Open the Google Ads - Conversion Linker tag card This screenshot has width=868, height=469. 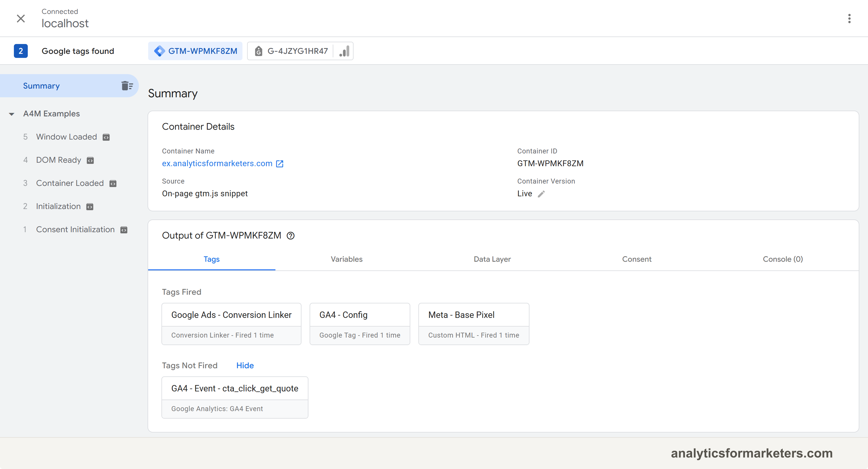pyautogui.click(x=231, y=324)
